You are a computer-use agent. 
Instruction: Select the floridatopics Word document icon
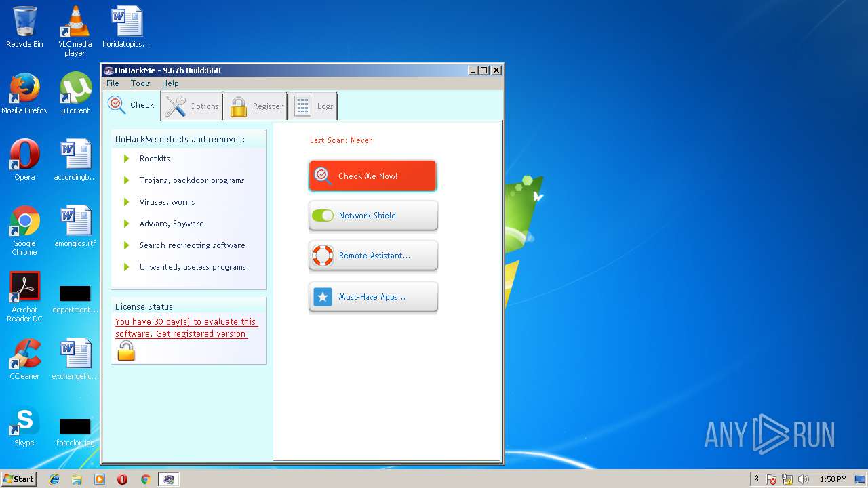tap(126, 27)
